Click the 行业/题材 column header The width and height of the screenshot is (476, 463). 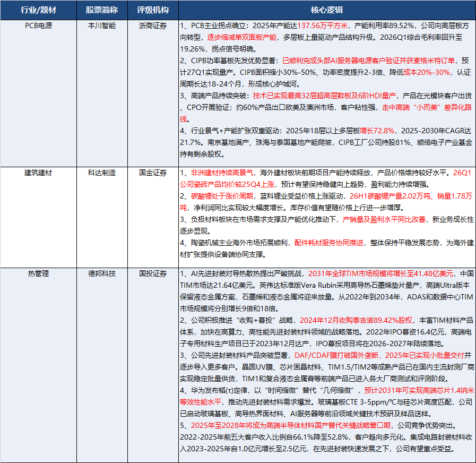pyautogui.click(x=38, y=10)
